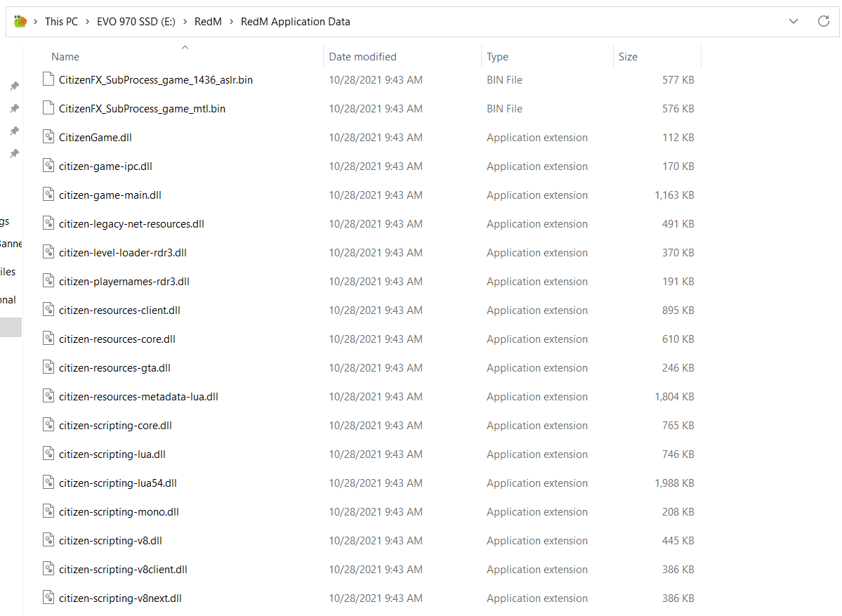Expand the chevron after the RedM breadcrumb

point(232,22)
